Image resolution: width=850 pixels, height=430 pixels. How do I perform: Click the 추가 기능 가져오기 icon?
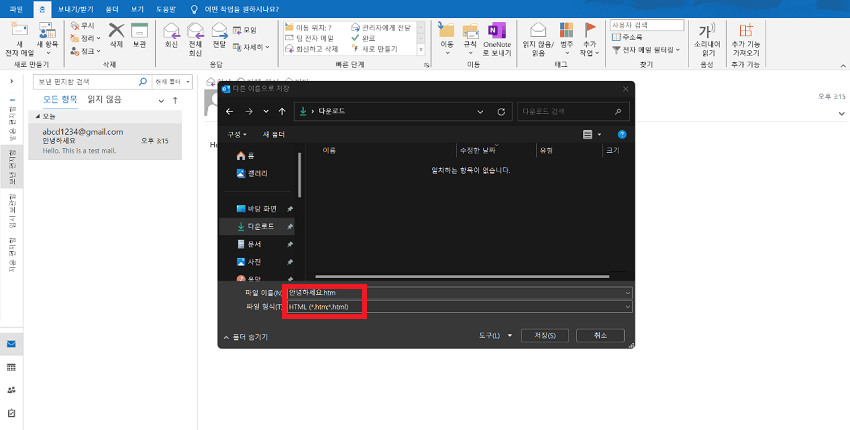click(746, 31)
